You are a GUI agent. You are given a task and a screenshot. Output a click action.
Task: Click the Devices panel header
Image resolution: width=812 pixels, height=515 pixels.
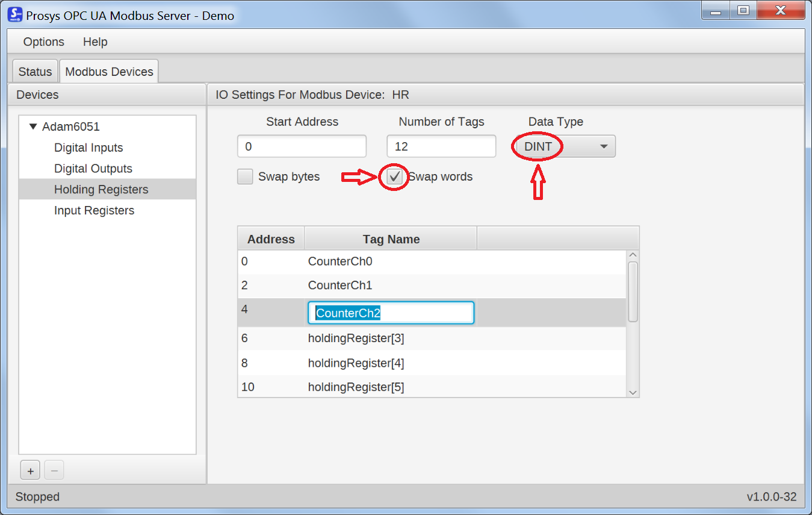pos(106,95)
